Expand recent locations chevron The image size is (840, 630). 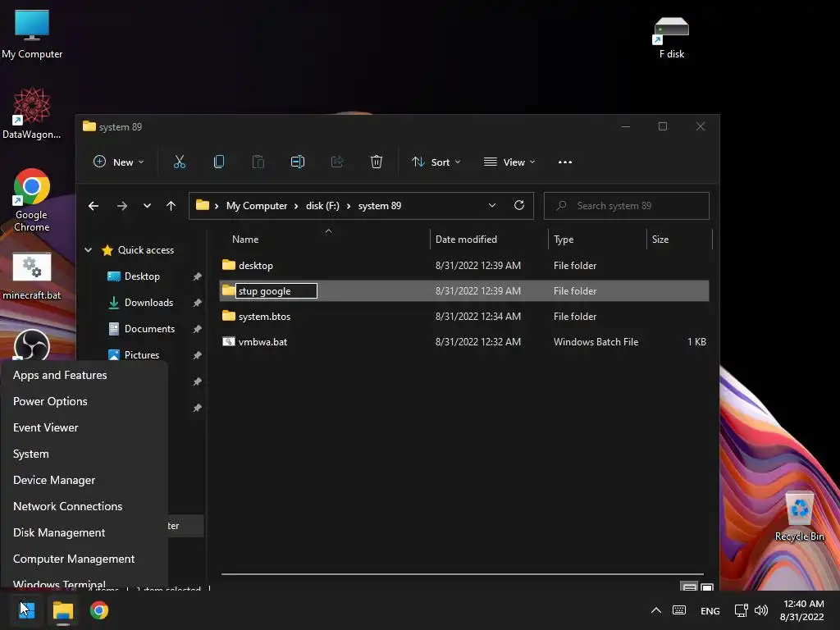(147, 206)
